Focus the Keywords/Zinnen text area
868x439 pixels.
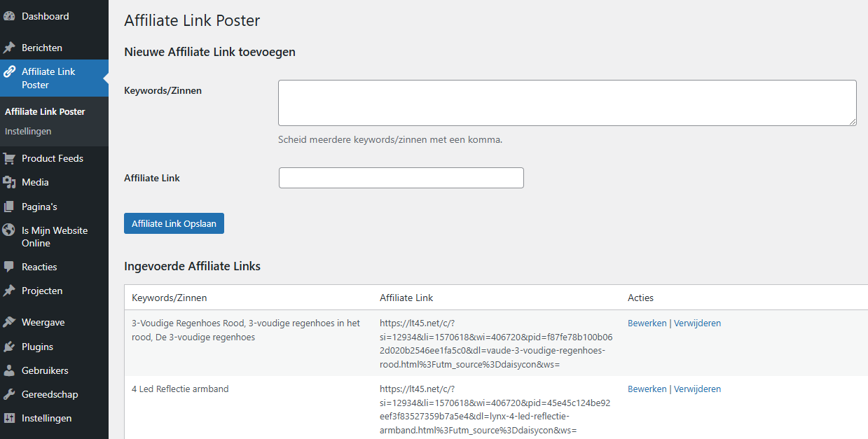pyautogui.click(x=567, y=103)
